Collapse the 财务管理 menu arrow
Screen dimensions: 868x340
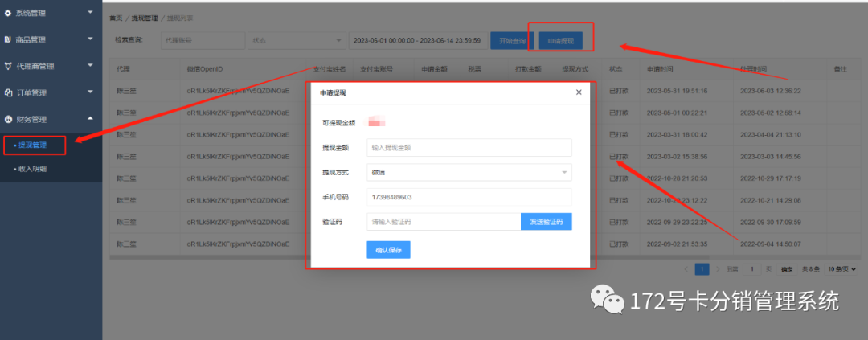90,118
